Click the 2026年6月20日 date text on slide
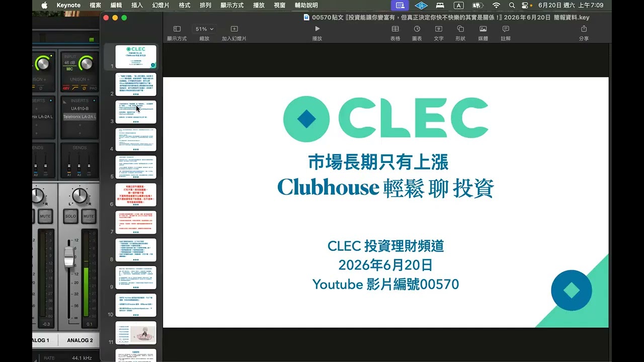 pos(385,265)
